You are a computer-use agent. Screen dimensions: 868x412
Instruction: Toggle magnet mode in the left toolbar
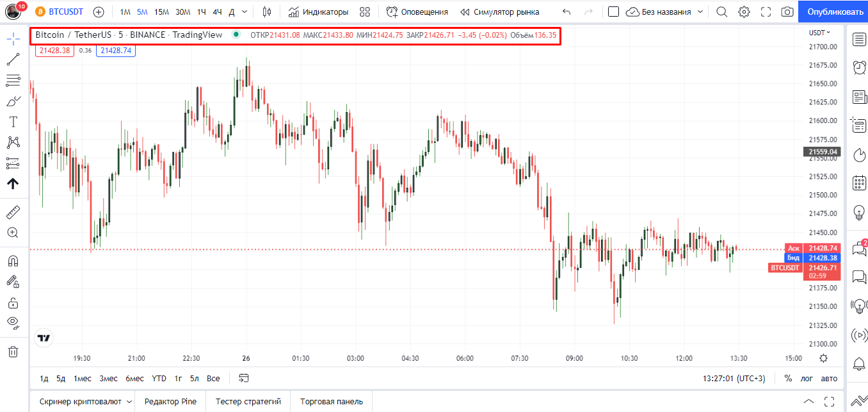point(13,260)
